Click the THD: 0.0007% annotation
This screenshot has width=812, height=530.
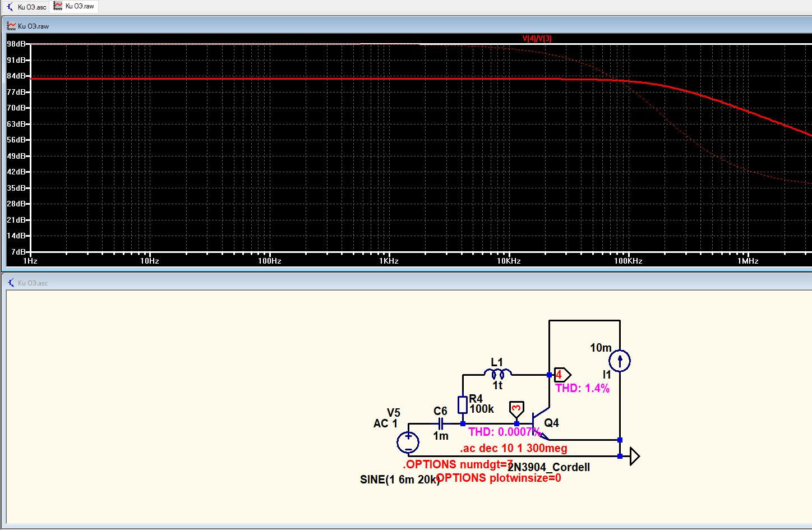505,432
